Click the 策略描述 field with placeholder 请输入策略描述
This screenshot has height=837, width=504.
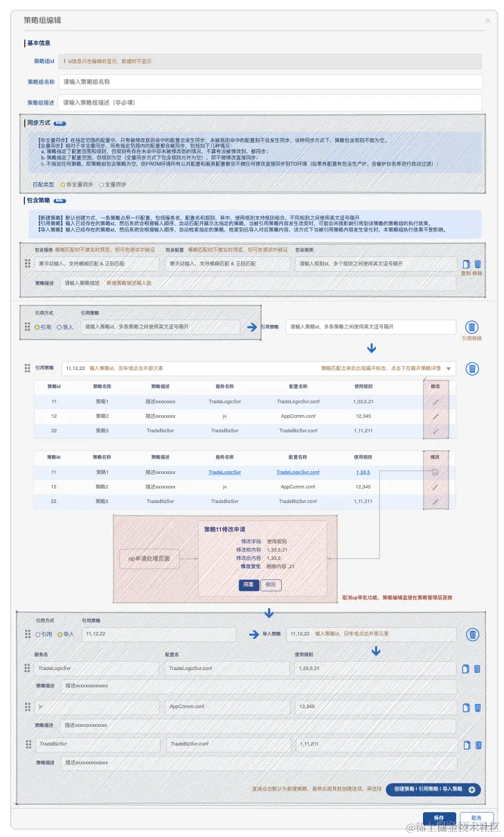[x=258, y=283]
